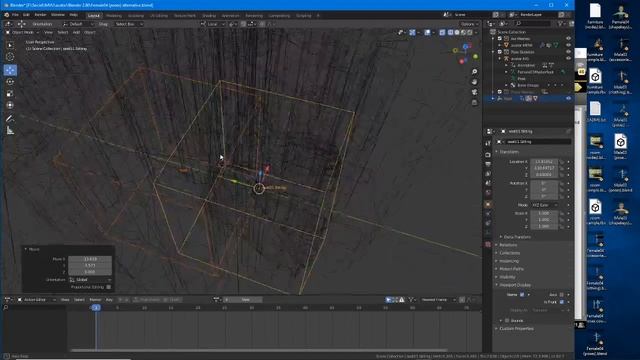Hide the second outliner row via eye icon
This screenshot has height=360, width=640.
point(568,45)
